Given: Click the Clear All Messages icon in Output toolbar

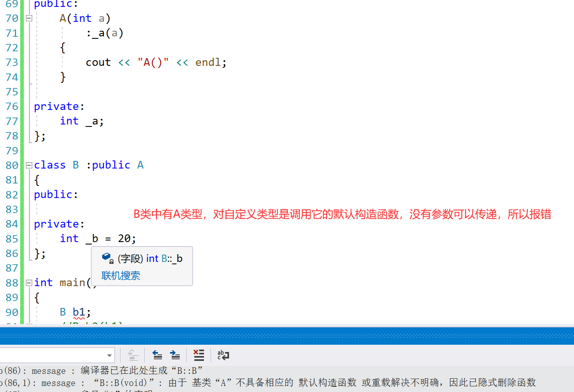Looking at the screenshot, I should pos(199,355).
